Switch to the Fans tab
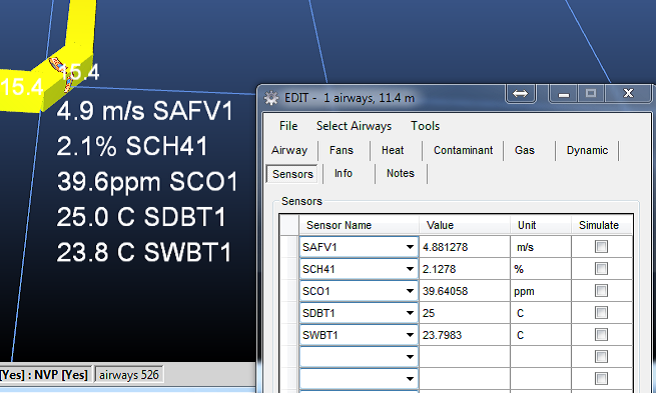 [341, 150]
